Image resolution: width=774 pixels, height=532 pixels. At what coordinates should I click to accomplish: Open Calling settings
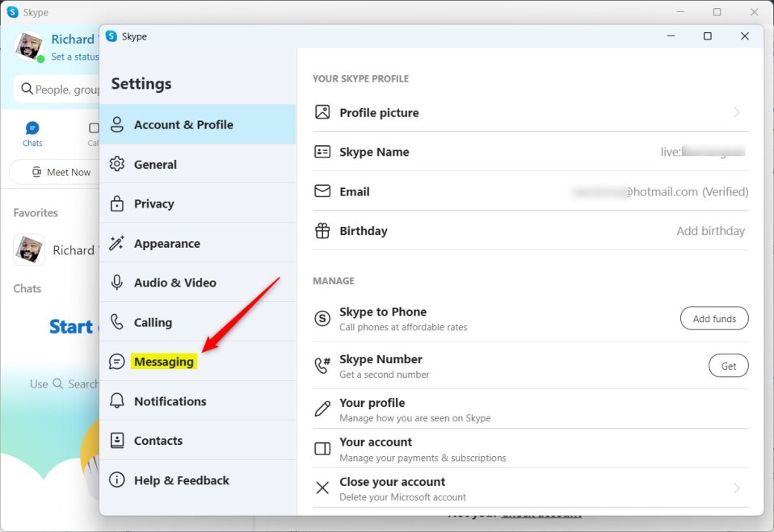197,322
